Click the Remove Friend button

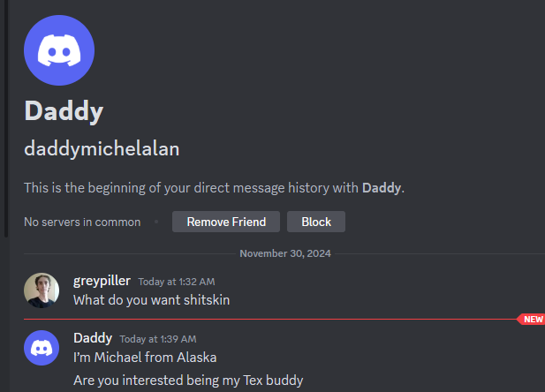pos(226,222)
